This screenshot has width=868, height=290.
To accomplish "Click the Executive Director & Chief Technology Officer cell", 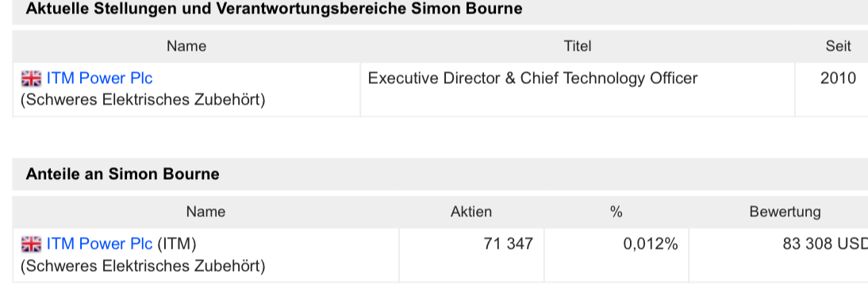I will coord(532,78).
